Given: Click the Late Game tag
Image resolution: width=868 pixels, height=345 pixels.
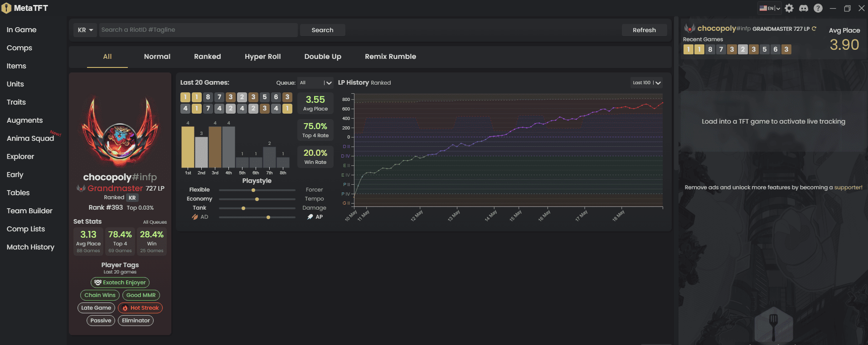Looking at the screenshot, I should 96,308.
